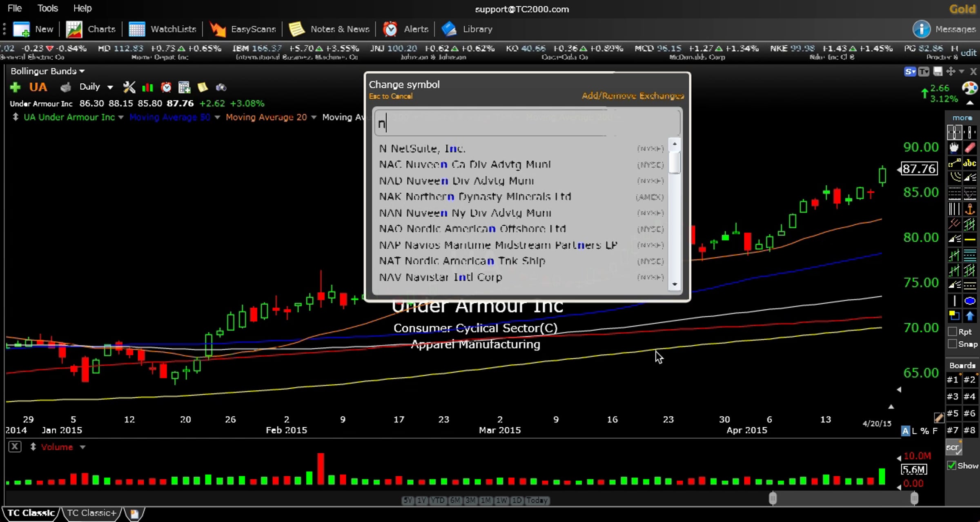Select the orange anchor drawing tool
The width and height of the screenshot is (980, 522).
click(970, 209)
